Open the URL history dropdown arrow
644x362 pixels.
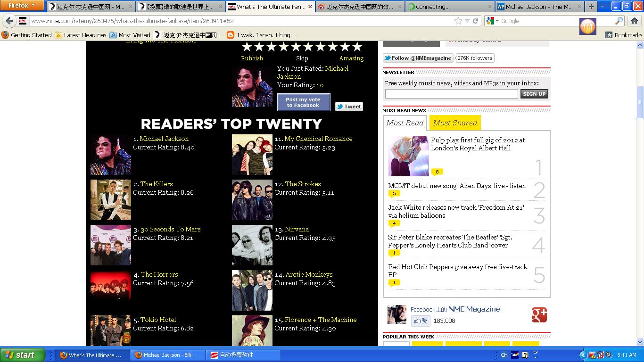tap(467, 21)
